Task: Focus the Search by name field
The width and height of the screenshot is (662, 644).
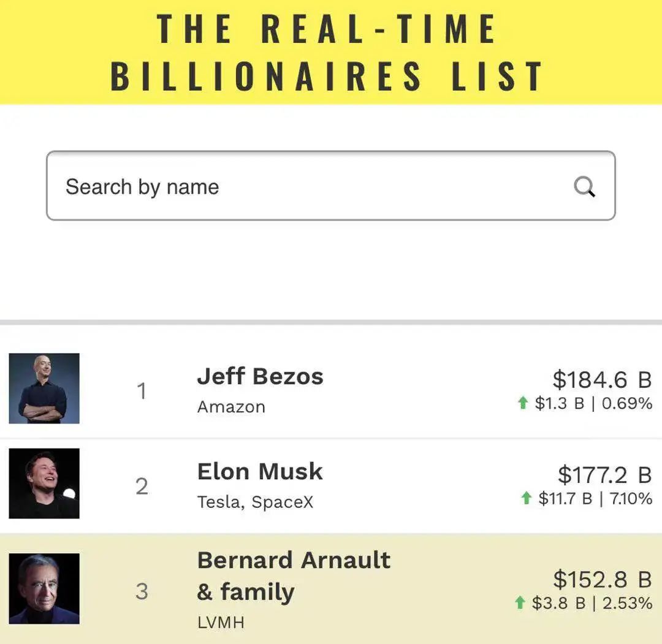Action: coord(306,186)
